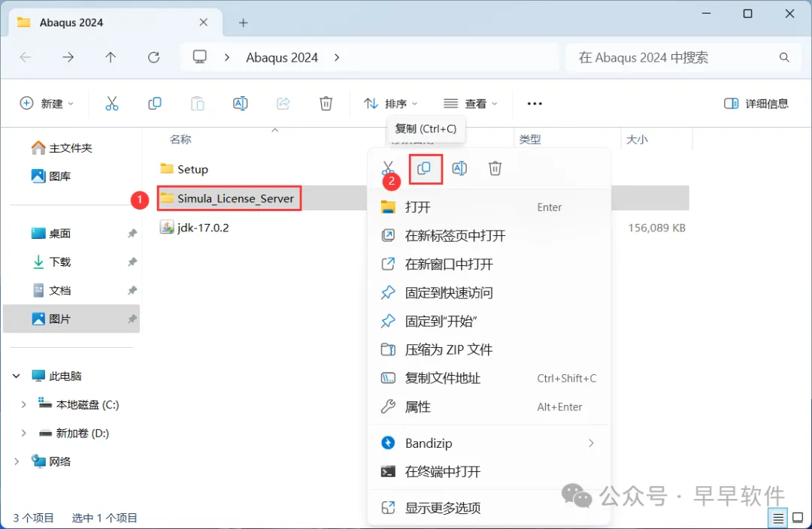812x529 pixels.
Task: Expand the chevron after Abaqus 2024 in the address bar
Action: click(337, 57)
